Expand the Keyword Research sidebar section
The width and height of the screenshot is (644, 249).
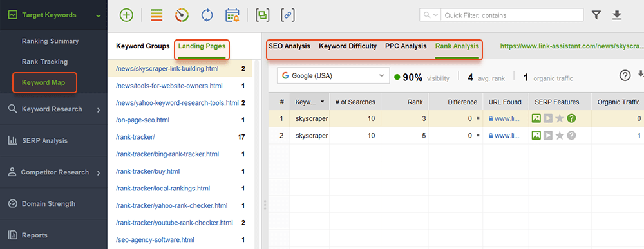tap(53, 109)
